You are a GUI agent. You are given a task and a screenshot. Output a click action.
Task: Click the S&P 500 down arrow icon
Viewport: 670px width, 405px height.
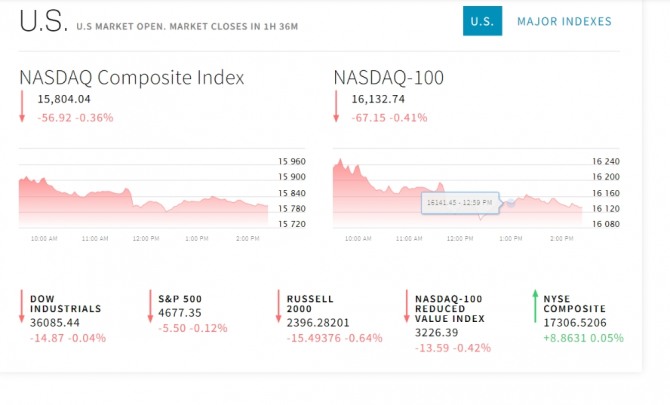tap(149, 306)
